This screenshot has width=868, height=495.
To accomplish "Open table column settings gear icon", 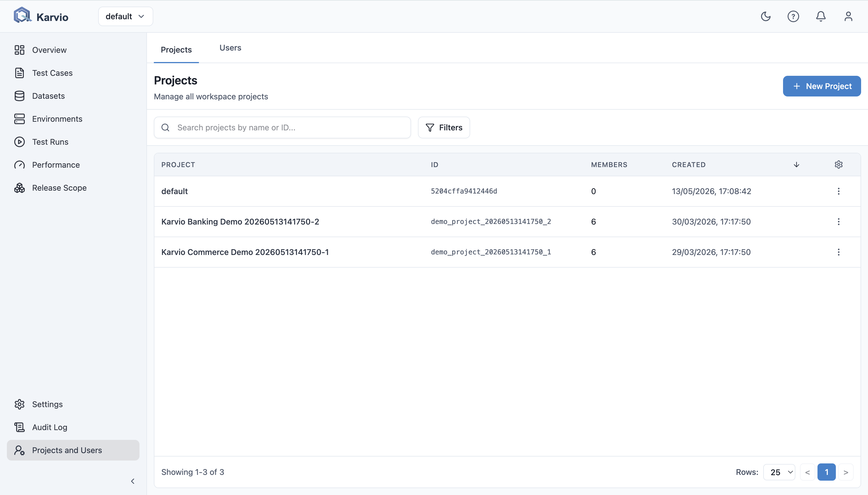I will pos(838,165).
